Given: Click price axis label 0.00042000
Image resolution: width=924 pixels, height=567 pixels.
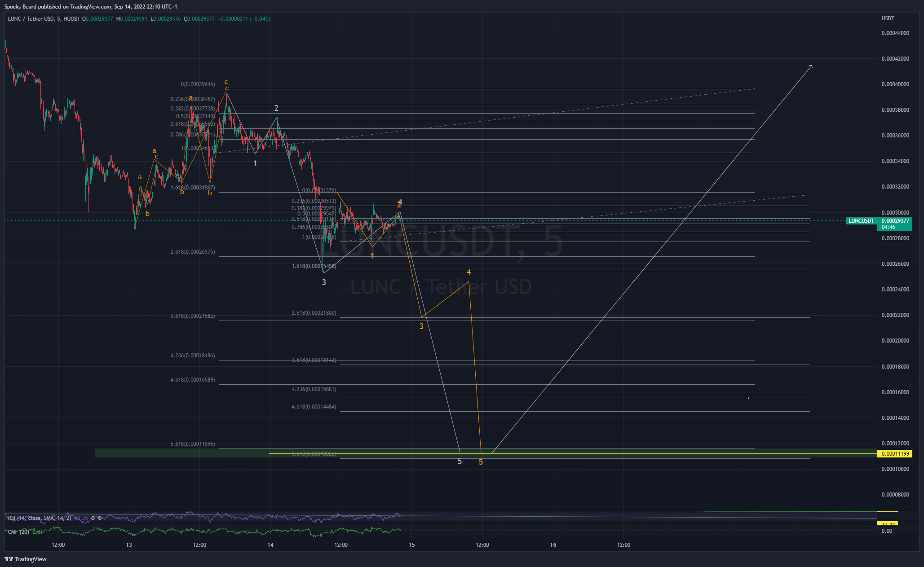Looking at the screenshot, I should click(895, 59).
